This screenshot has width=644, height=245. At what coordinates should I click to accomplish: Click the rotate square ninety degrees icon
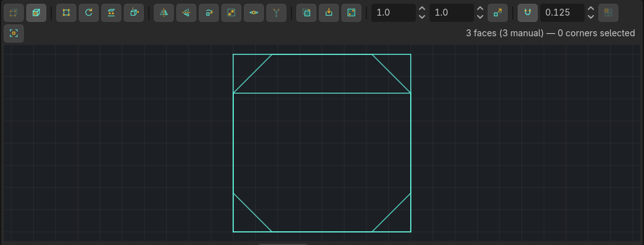coord(209,12)
